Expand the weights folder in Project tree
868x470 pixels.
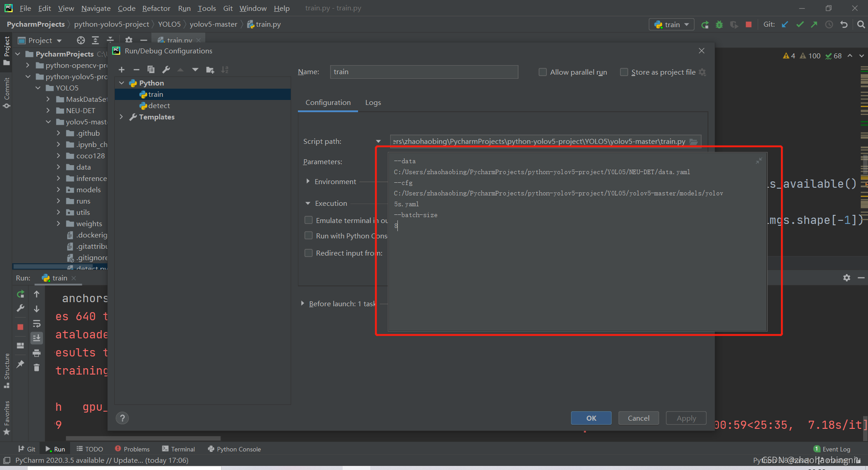(x=58, y=223)
